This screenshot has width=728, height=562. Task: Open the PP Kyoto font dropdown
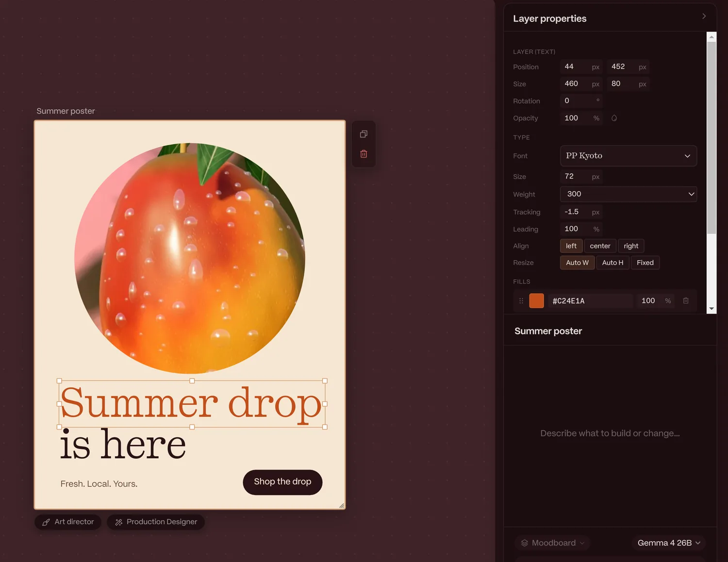(x=629, y=156)
